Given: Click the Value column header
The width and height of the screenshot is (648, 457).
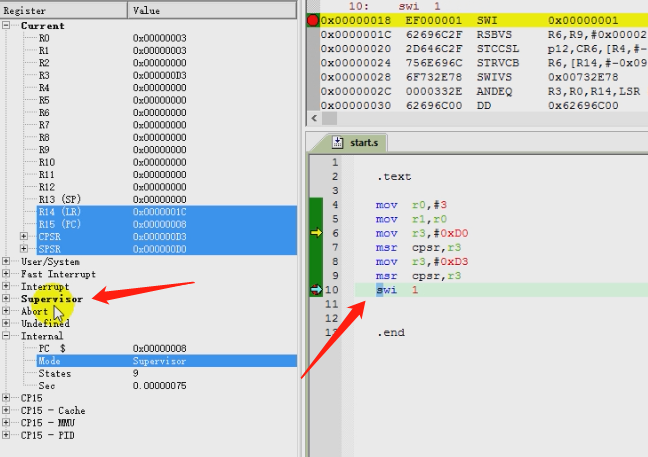Looking at the screenshot, I should point(212,9).
